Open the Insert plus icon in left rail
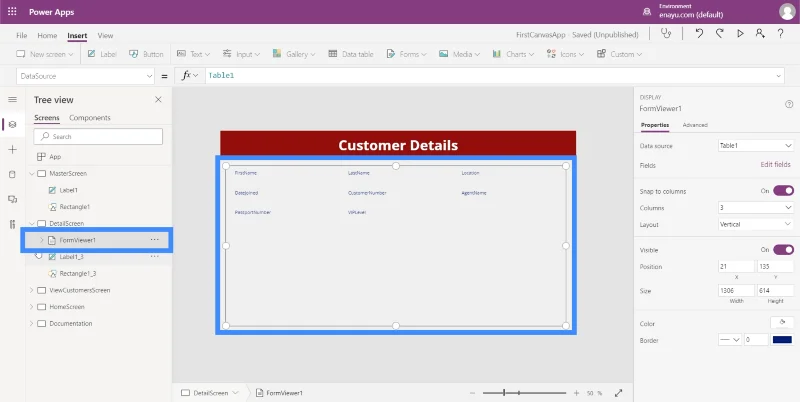 pos(13,149)
